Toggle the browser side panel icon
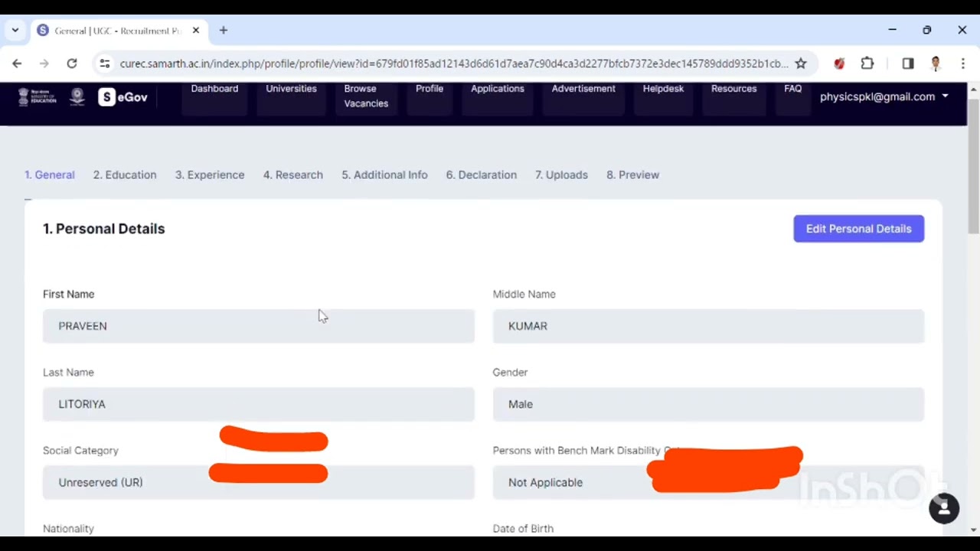Viewport: 980px width, 551px height. pos(908,64)
